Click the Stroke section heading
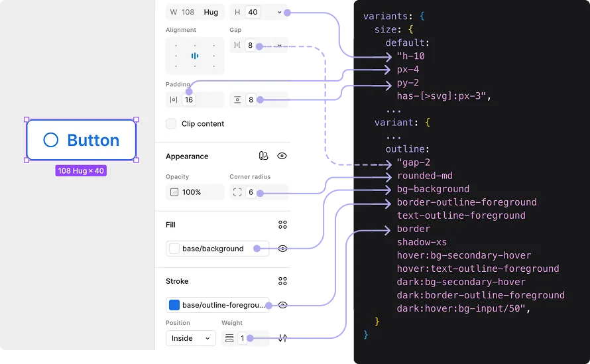Viewport: 590px width, 364px height. pos(177,281)
